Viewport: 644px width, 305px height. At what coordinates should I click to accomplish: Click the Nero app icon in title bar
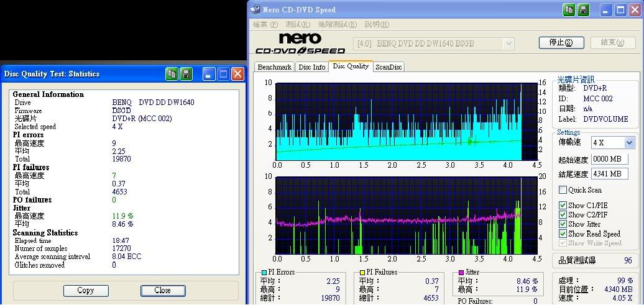255,10
